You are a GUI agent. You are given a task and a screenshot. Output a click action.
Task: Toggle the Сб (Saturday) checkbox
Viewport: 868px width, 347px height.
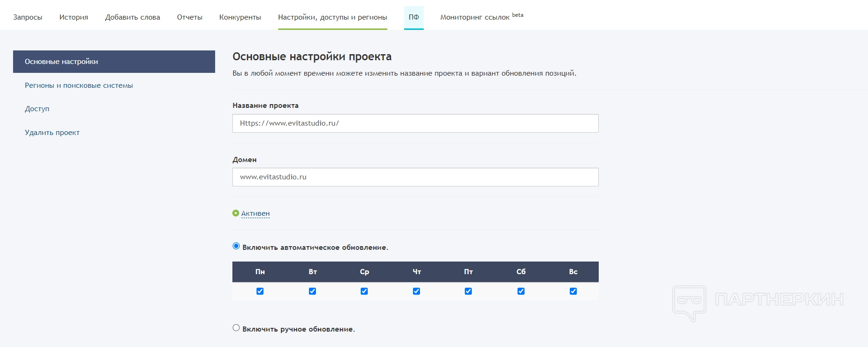click(521, 291)
